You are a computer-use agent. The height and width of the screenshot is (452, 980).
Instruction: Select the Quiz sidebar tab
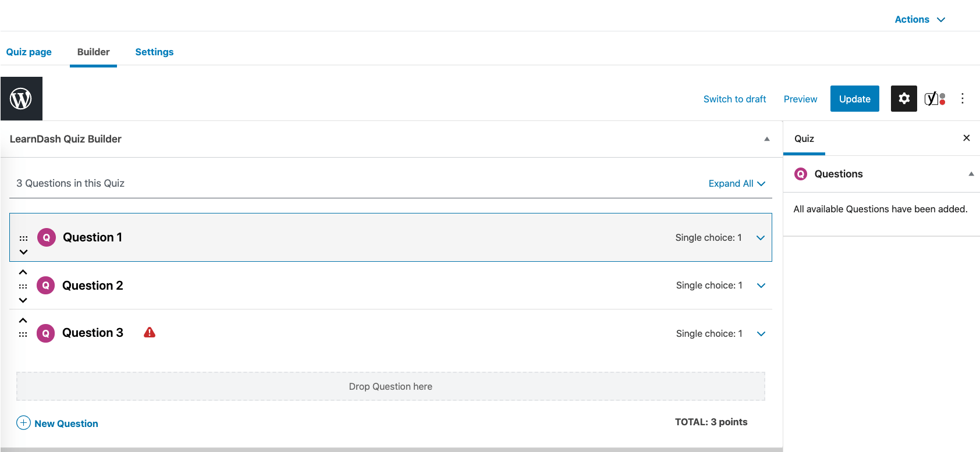point(804,138)
